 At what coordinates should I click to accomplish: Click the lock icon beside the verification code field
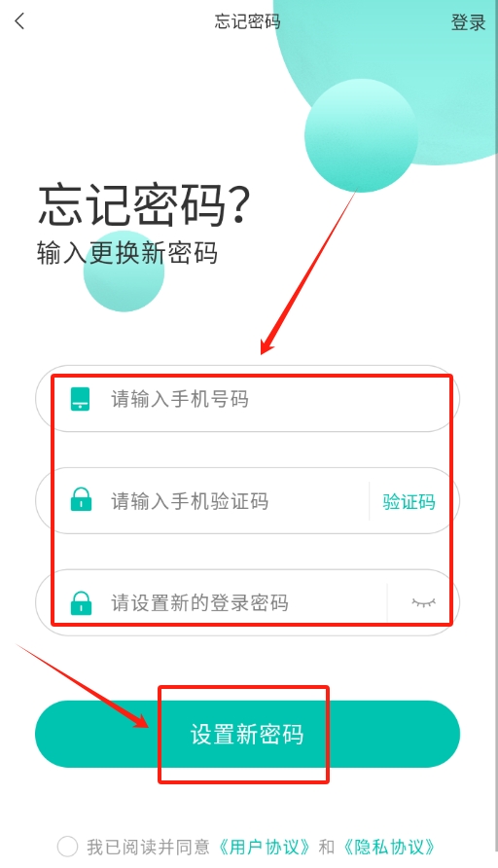(81, 499)
